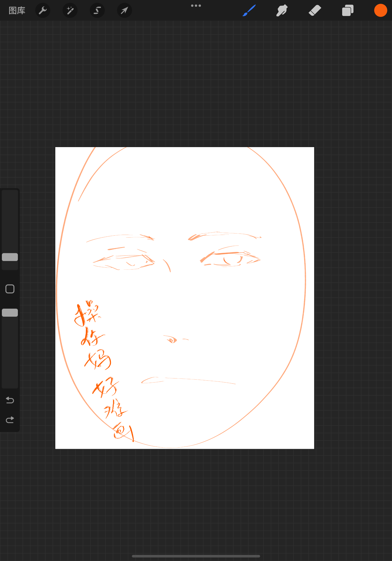Open the Layers panel

(x=348, y=11)
